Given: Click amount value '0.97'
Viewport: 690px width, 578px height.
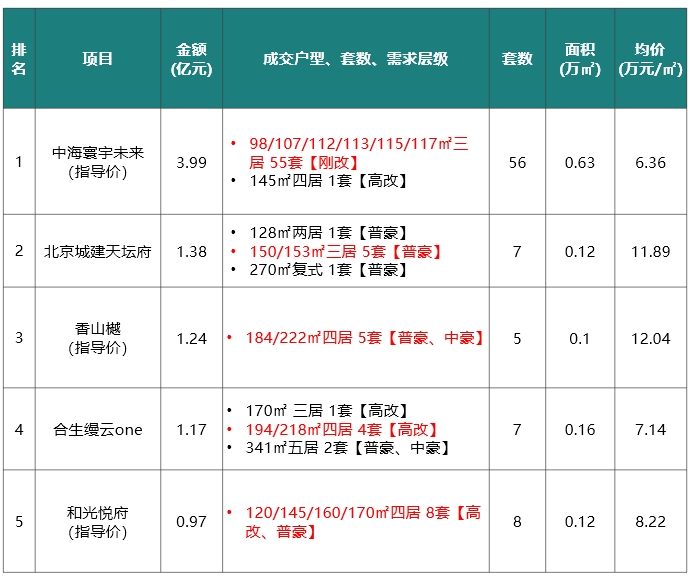Looking at the screenshot, I should pos(191,522).
